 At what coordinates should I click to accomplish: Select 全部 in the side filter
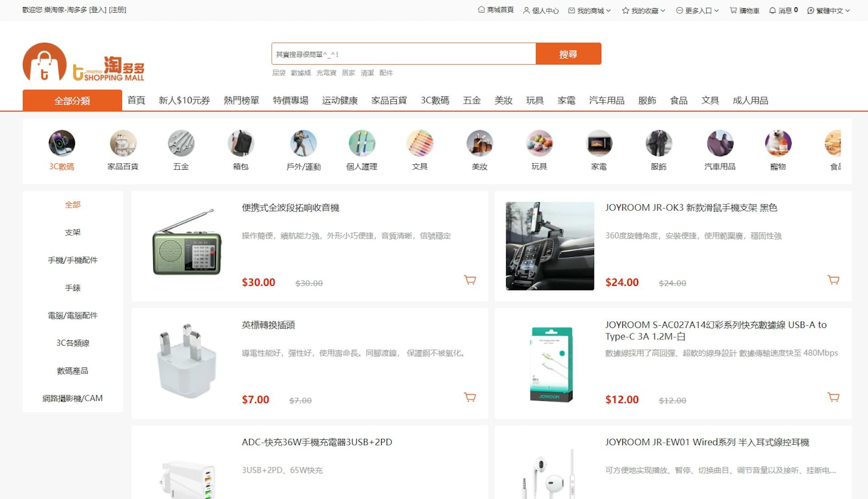[73, 205]
